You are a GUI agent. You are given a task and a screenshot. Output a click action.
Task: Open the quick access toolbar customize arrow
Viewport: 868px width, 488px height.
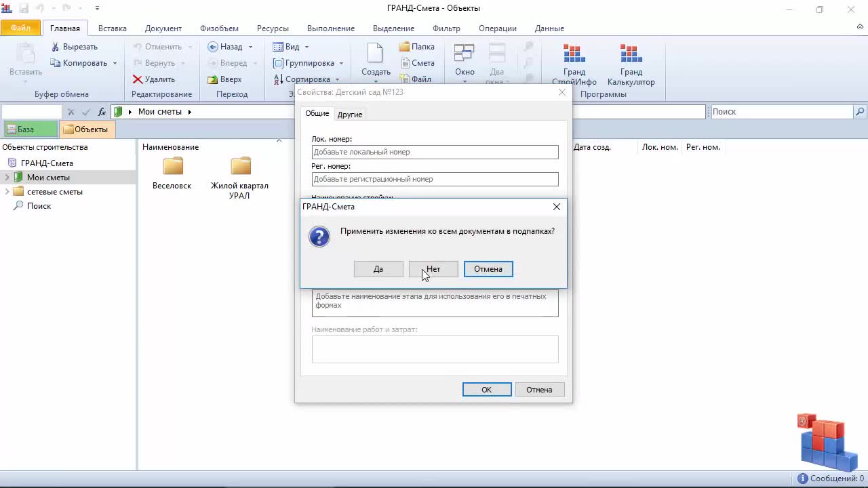97,8
